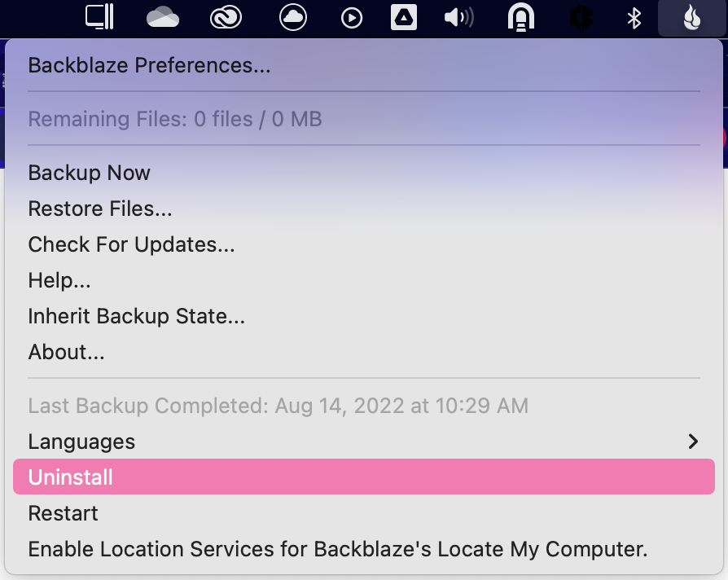728x580 pixels.
Task: Click the circled cloud menu bar icon
Action: point(293,18)
